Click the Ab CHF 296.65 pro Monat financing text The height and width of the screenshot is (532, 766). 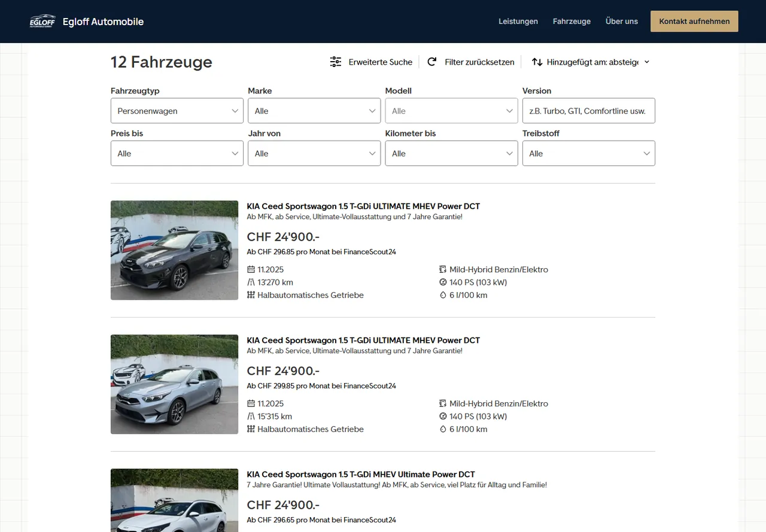point(321,520)
